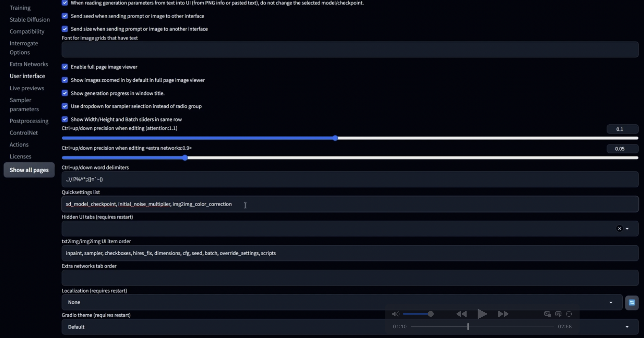Open the Live previews settings page
Screen dimensions: 644x338
[27, 88]
